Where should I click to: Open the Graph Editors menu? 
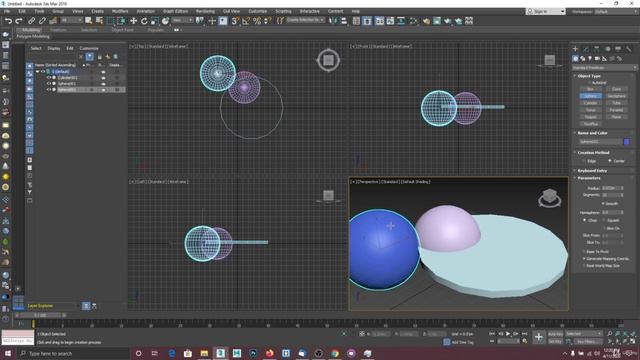(176, 11)
